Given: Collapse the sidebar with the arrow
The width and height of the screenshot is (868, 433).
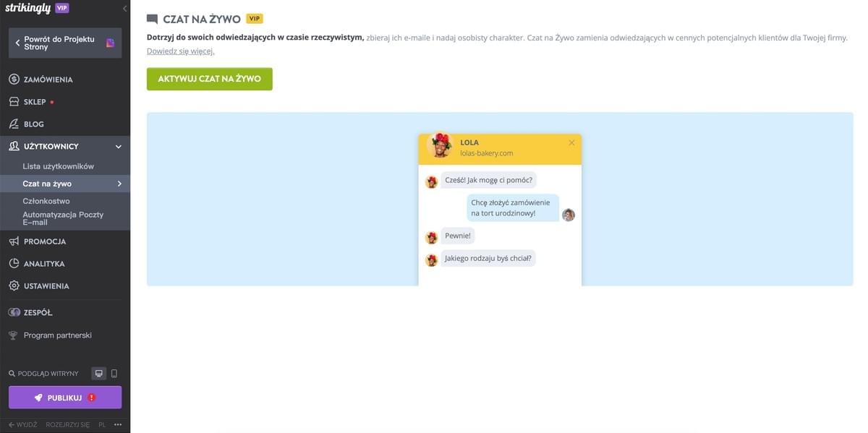Looking at the screenshot, I should pos(124,9).
